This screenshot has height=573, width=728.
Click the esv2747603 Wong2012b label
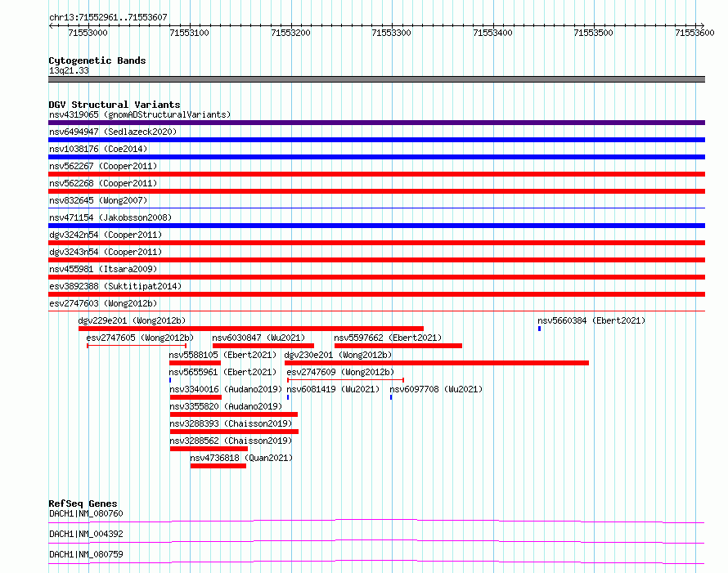click(103, 303)
